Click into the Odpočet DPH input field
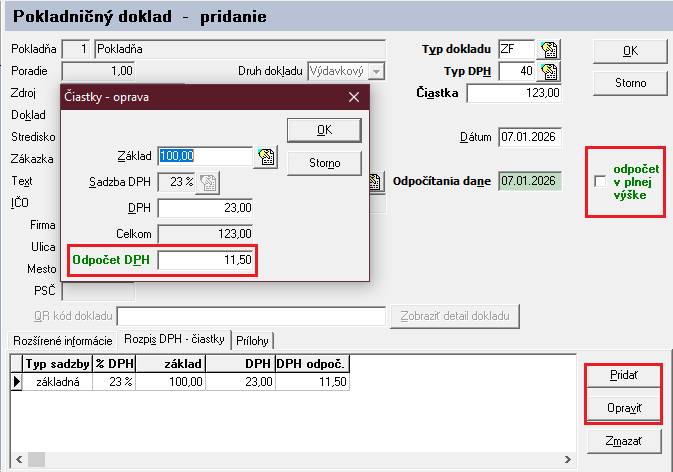673x472 pixels. coord(205,260)
